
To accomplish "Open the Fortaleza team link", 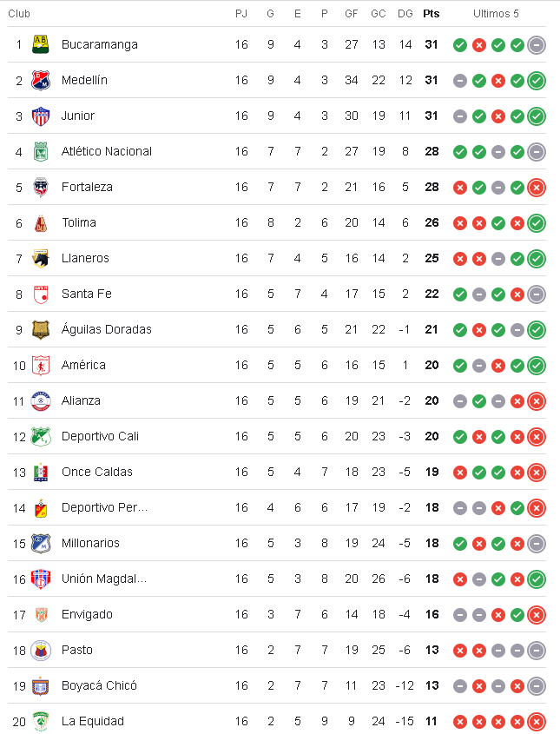I will tap(87, 187).
